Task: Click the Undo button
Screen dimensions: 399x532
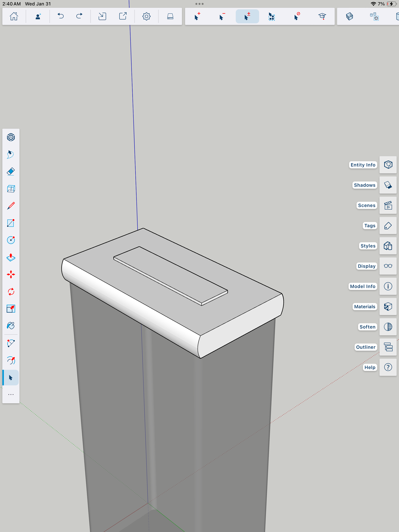Action: coord(61,16)
